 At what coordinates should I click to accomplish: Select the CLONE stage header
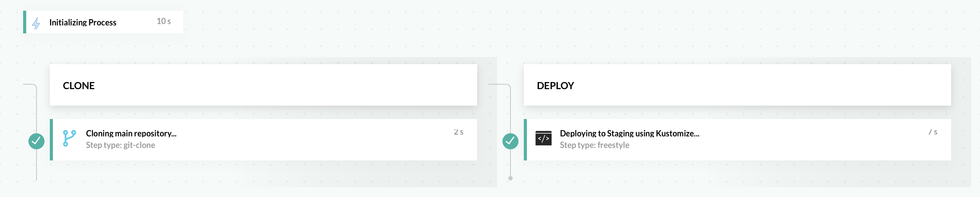pos(79,86)
